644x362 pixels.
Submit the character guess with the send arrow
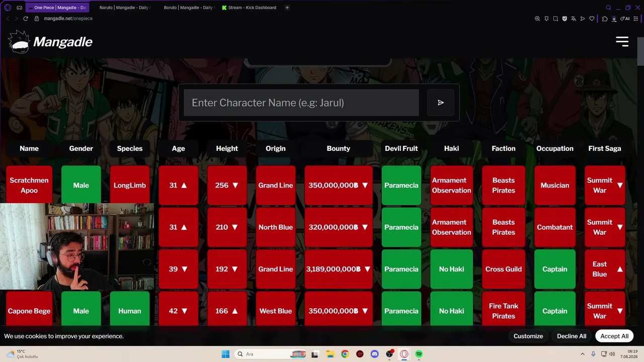(x=441, y=103)
